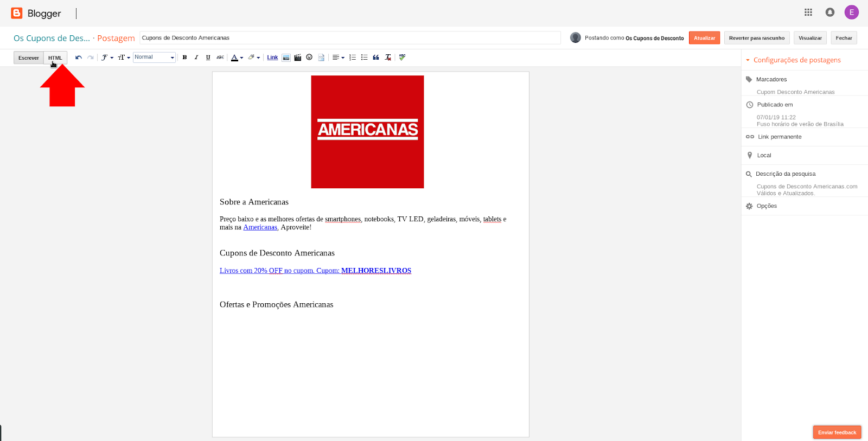Image resolution: width=868 pixels, height=441 pixels.
Task: Open the notifications bell
Action: pos(830,12)
